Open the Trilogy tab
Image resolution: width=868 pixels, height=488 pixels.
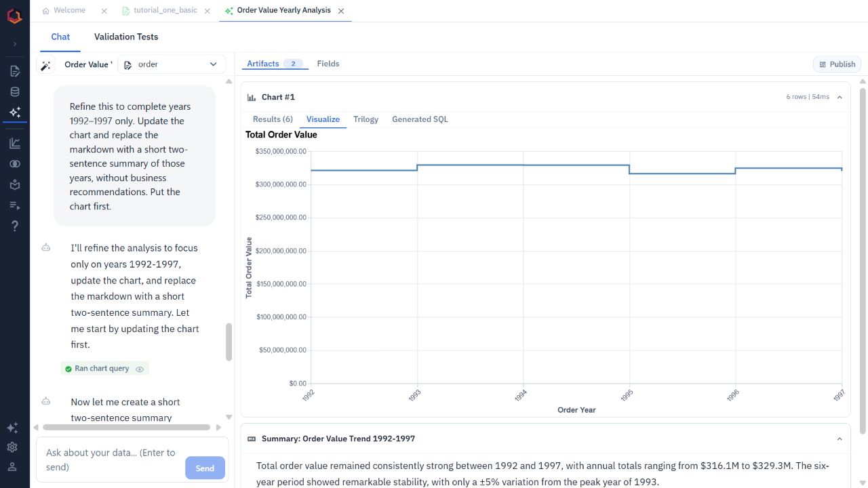coord(366,119)
